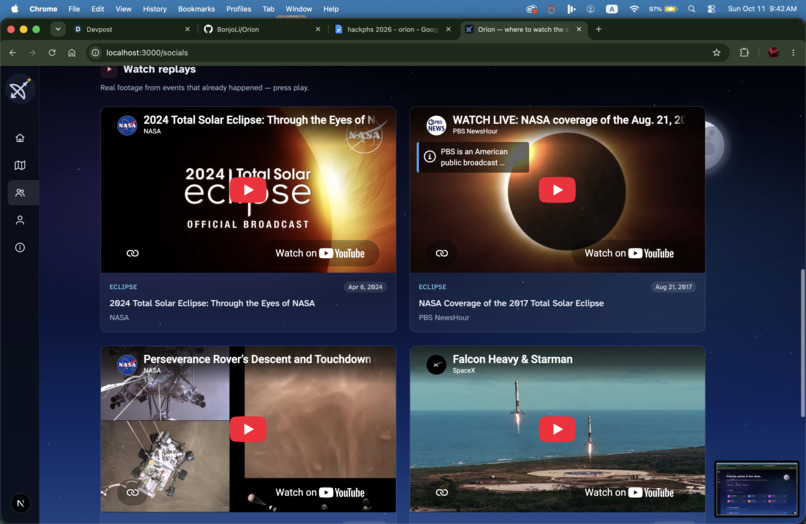The width and height of the screenshot is (806, 524).
Task: Open the Chrome profile avatar
Action: tap(774, 52)
